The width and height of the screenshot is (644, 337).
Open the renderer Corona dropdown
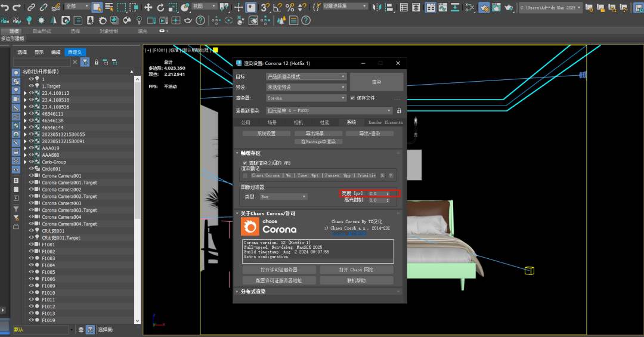coord(306,98)
